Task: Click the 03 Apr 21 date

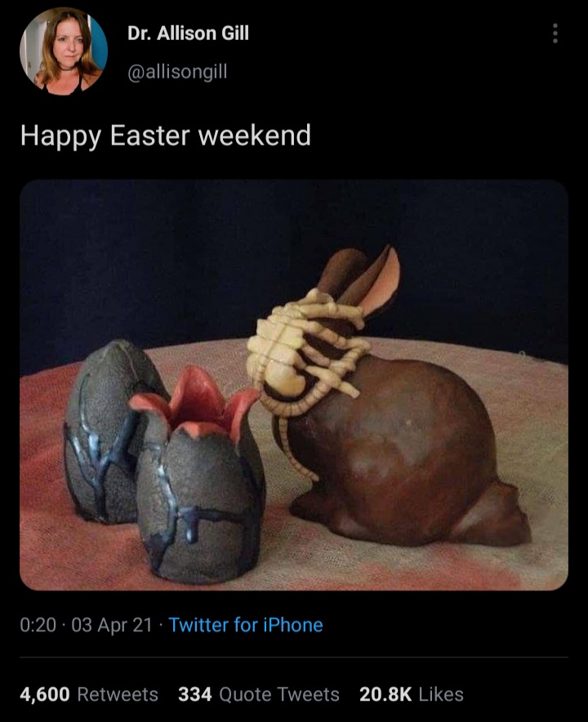Action: 112,626
